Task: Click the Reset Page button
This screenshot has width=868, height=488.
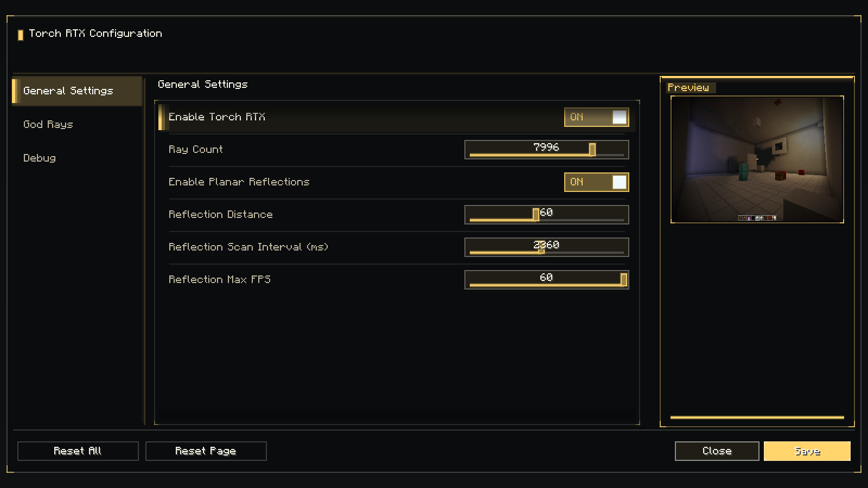Action: click(206, 451)
